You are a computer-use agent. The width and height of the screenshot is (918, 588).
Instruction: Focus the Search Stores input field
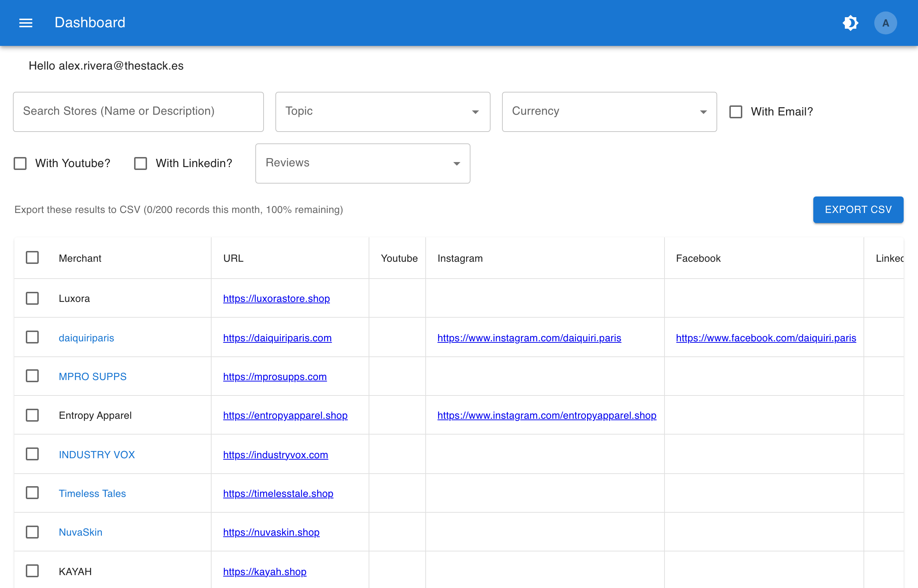coord(138,112)
